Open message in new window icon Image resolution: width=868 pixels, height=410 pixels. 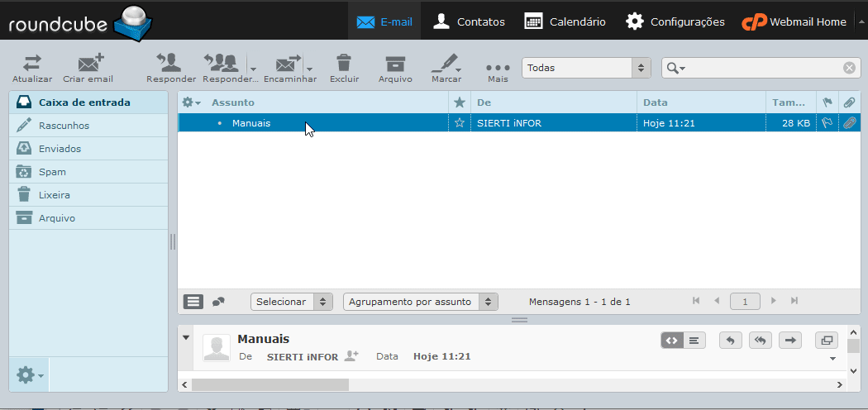827,341
